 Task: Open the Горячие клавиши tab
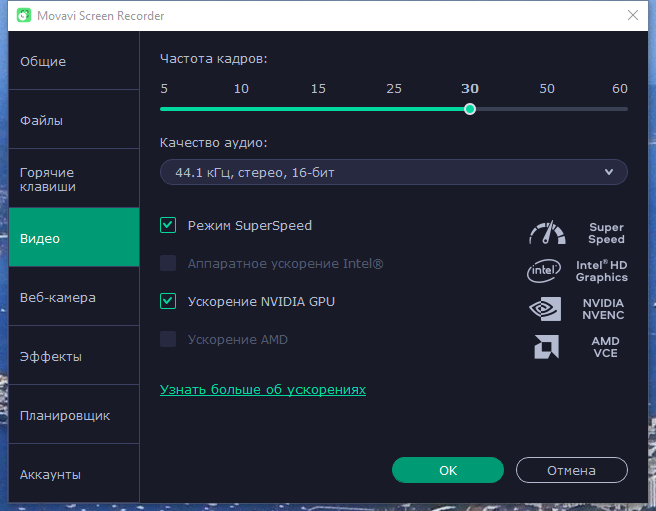tap(74, 179)
